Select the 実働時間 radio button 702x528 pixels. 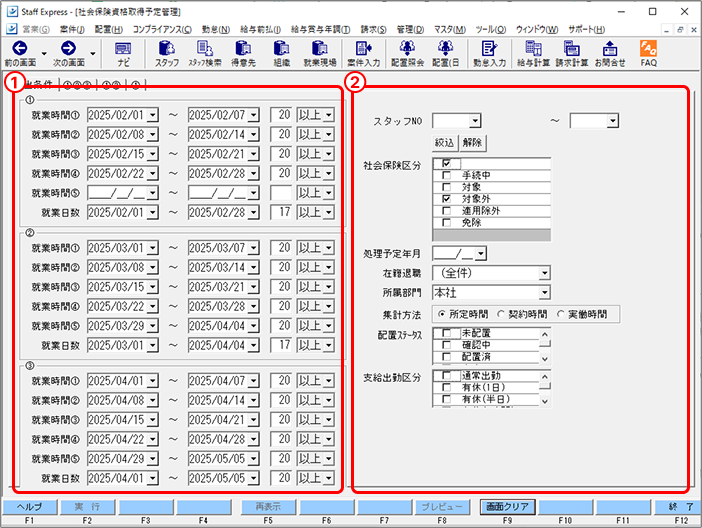tap(560, 314)
